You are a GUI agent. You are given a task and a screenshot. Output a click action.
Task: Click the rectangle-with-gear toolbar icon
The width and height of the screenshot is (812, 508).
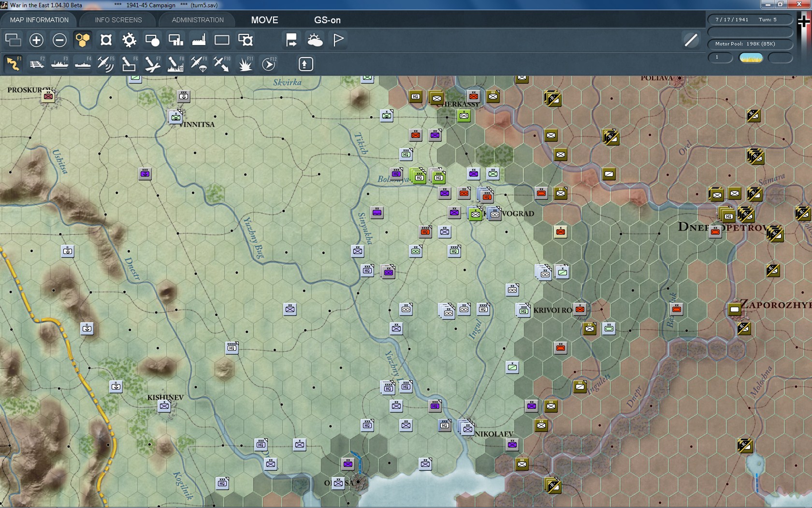coord(245,40)
